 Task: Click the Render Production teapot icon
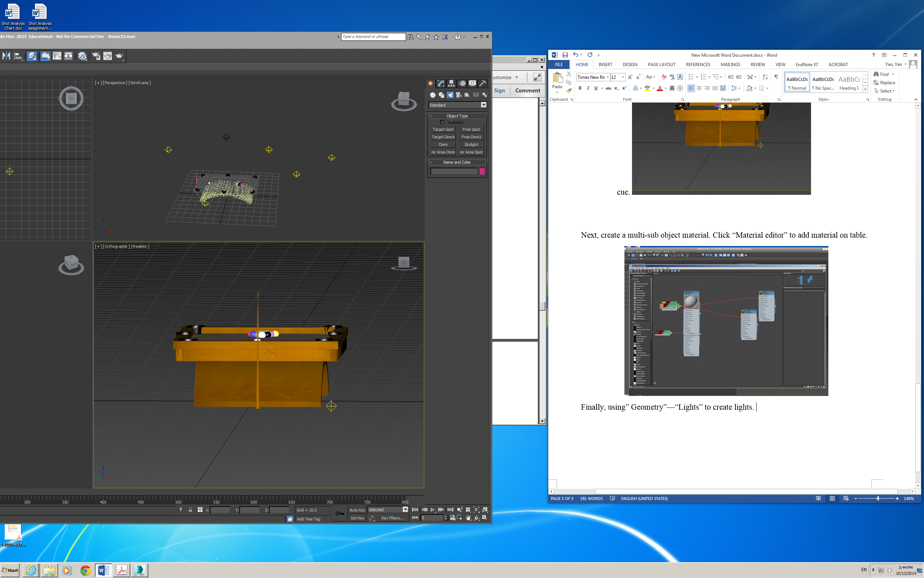119,56
